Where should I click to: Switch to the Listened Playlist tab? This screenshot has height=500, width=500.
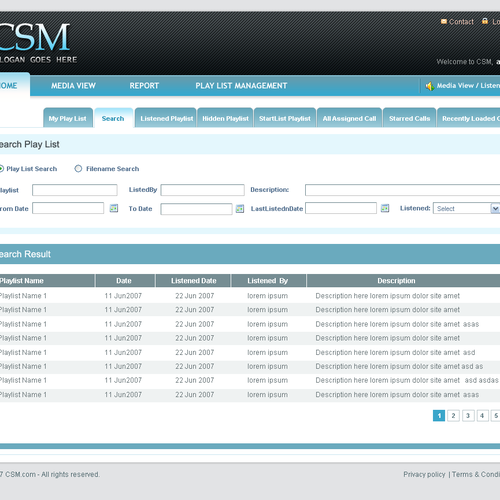point(166,118)
